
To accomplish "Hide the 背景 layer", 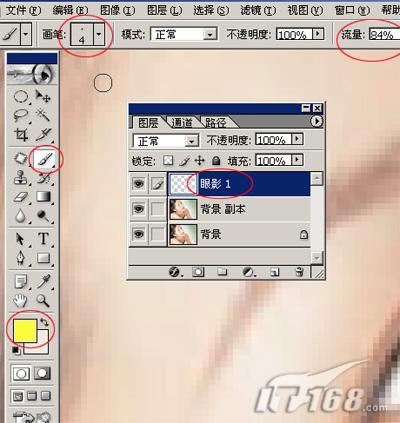I will pyautogui.click(x=139, y=234).
